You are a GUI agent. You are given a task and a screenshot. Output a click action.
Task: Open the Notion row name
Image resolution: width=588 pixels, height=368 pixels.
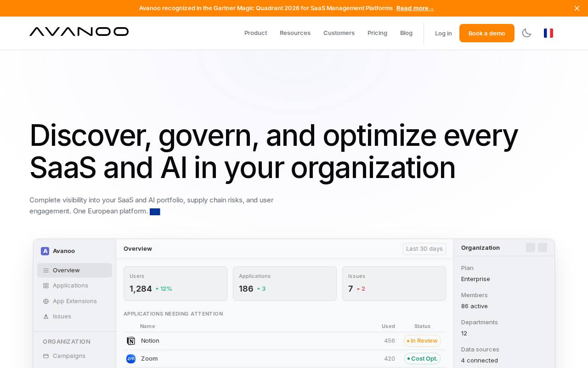tap(150, 341)
